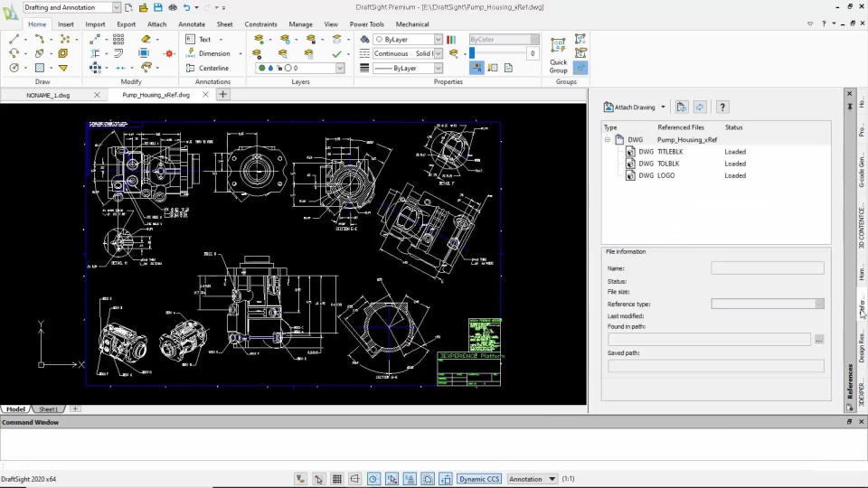Viewport: 868px width, 488px height.
Task: Open the Dimension tool dropdown arrow
Action: pyautogui.click(x=241, y=53)
